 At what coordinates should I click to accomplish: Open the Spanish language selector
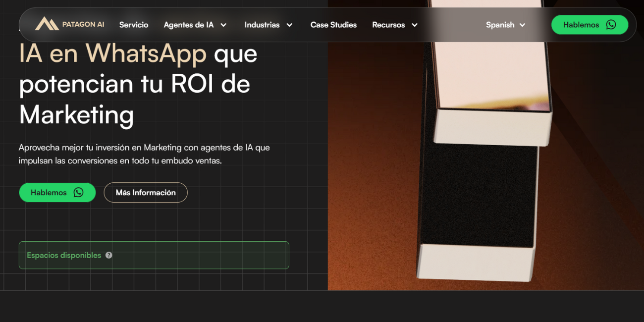[x=506, y=25]
